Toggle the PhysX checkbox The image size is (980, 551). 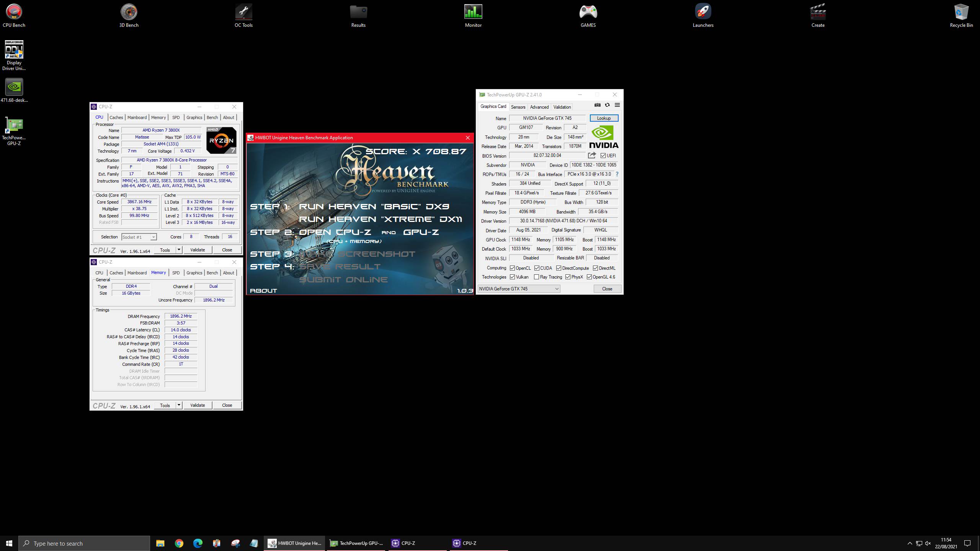coord(568,277)
